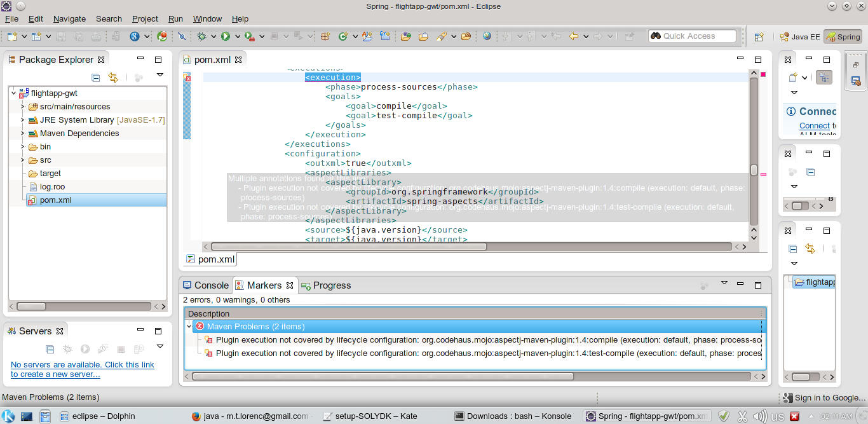
Task: Click the volume icon in system tray
Action: (x=760, y=416)
